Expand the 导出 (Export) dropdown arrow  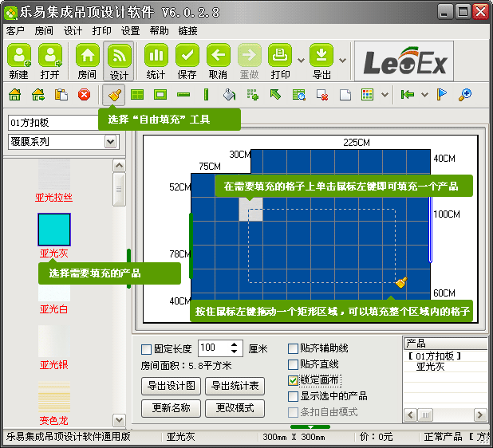tap(342, 60)
